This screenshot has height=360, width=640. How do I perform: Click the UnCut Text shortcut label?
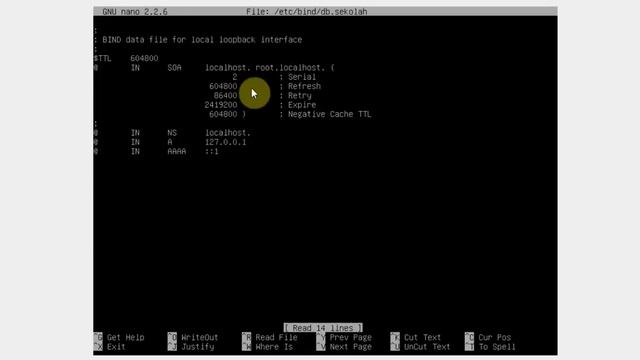tap(427, 347)
